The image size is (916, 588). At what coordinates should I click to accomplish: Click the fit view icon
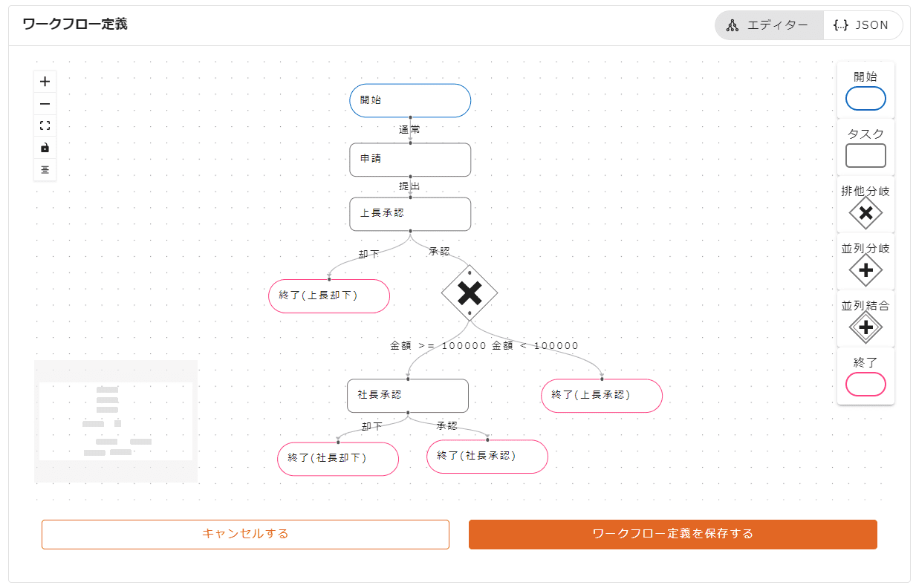pyautogui.click(x=45, y=125)
